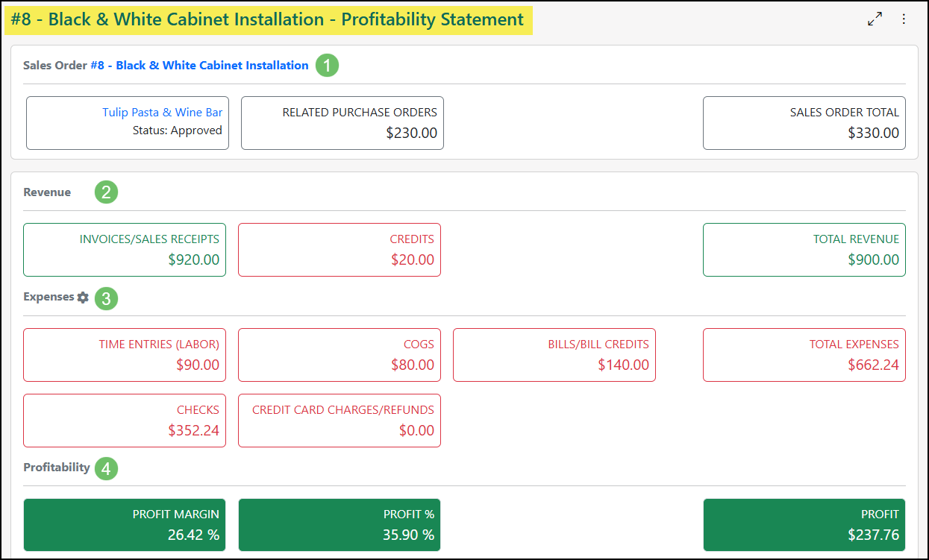Open the Checks expense card

pos(125,421)
